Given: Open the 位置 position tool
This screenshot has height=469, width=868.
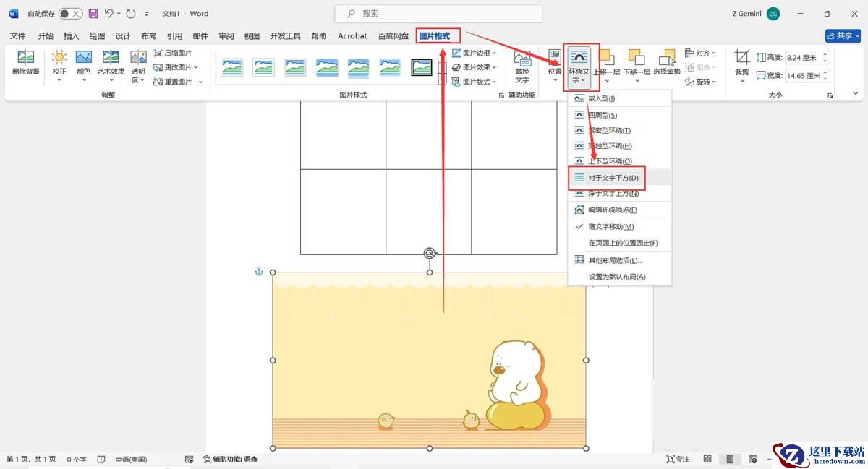Looking at the screenshot, I should point(555,66).
